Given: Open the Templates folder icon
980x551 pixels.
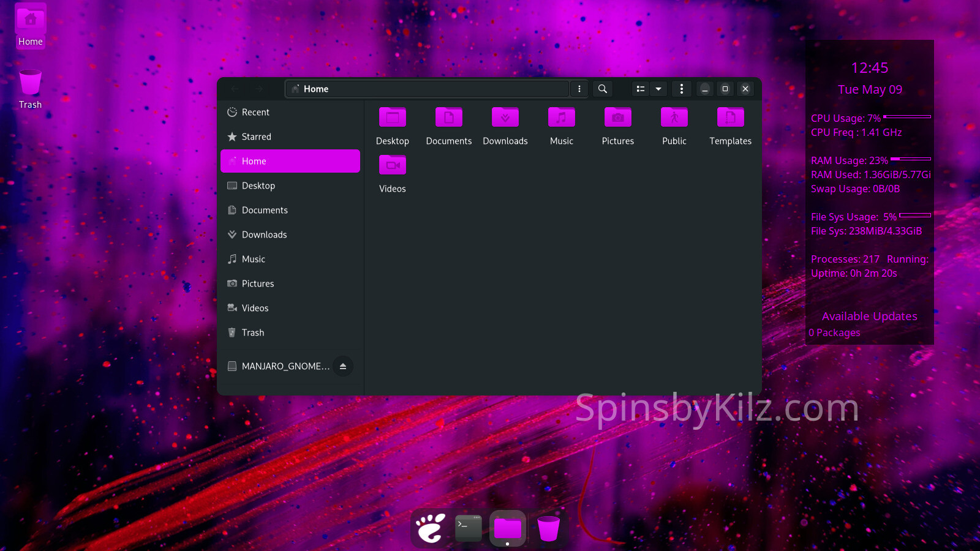Looking at the screenshot, I should click(x=730, y=118).
